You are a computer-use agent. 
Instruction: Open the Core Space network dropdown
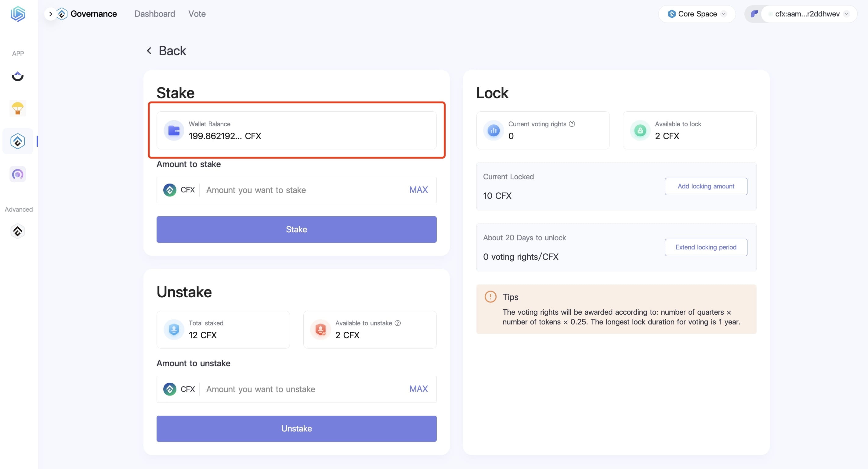click(x=697, y=14)
